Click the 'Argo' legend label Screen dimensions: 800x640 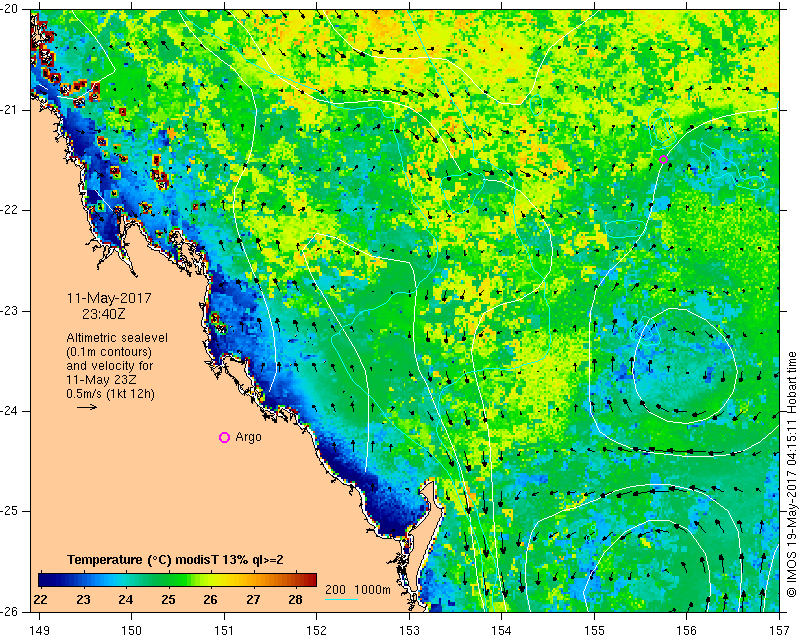(x=248, y=437)
